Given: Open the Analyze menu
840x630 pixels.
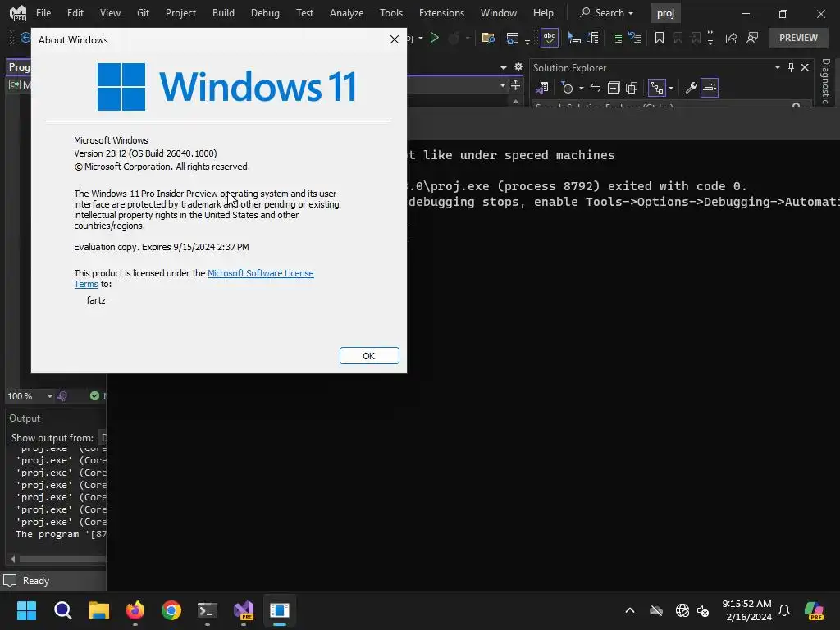Looking at the screenshot, I should coord(347,13).
